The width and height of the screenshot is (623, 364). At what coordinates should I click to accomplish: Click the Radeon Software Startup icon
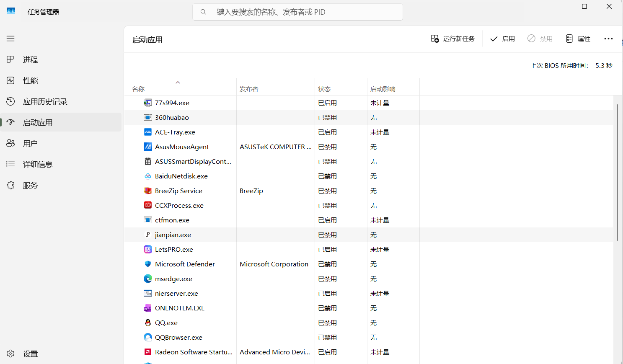tap(148, 352)
